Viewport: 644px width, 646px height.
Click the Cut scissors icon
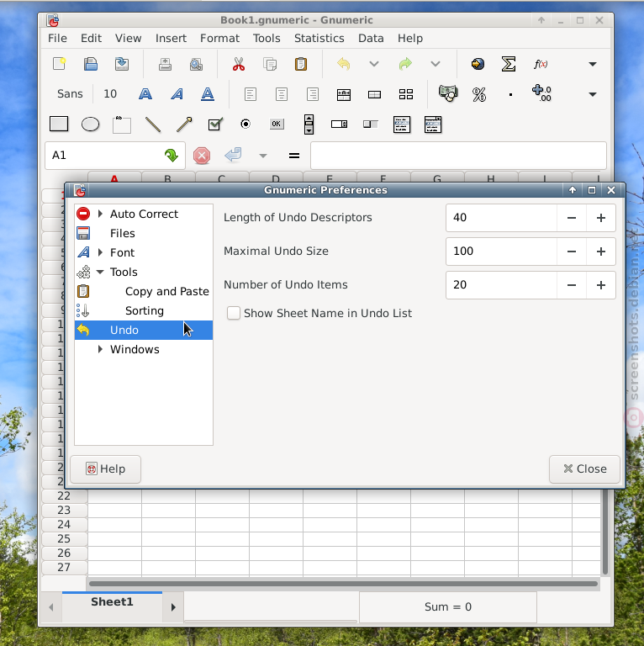[x=239, y=64]
